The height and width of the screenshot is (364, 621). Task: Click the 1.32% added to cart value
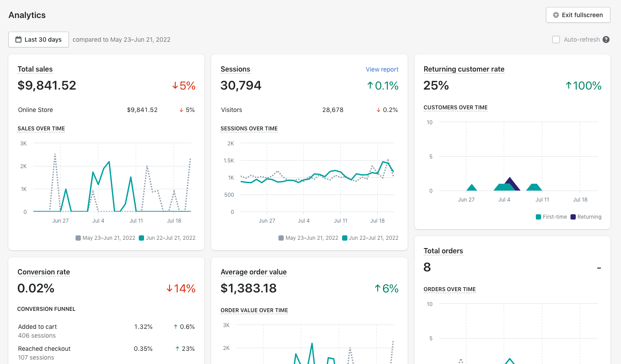(143, 327)
